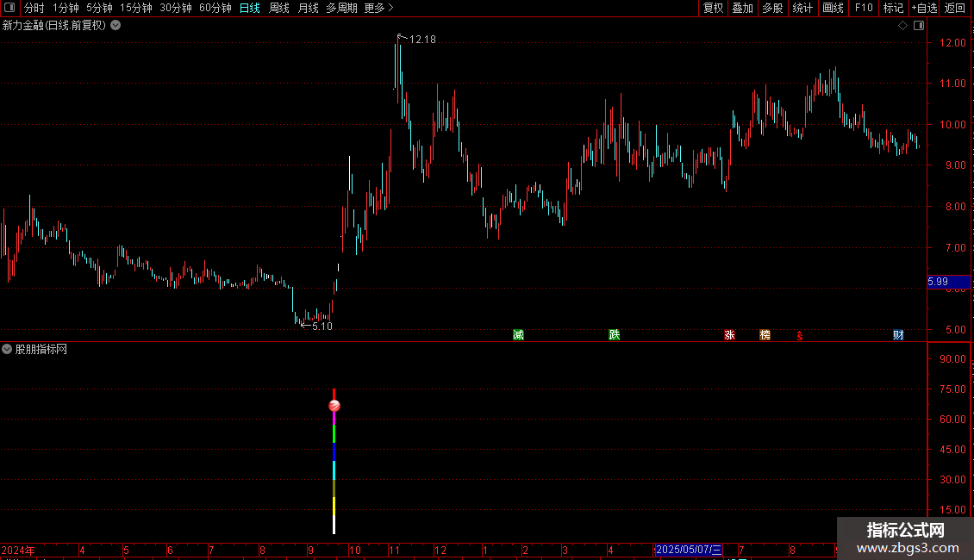
Task: Click the 2025/05/07/三 date label
Action: pyautogui.click(x=689, y=550)
